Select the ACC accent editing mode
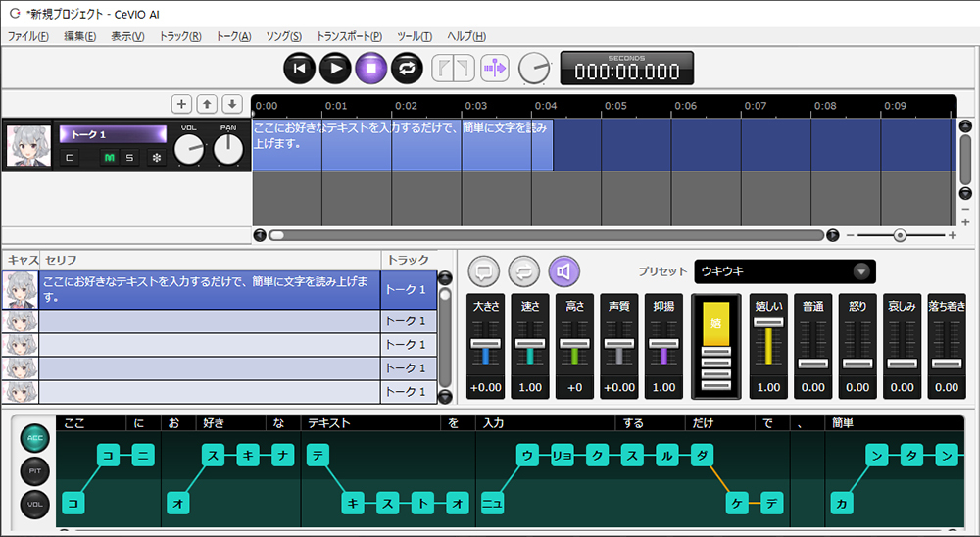 (35, 438)
